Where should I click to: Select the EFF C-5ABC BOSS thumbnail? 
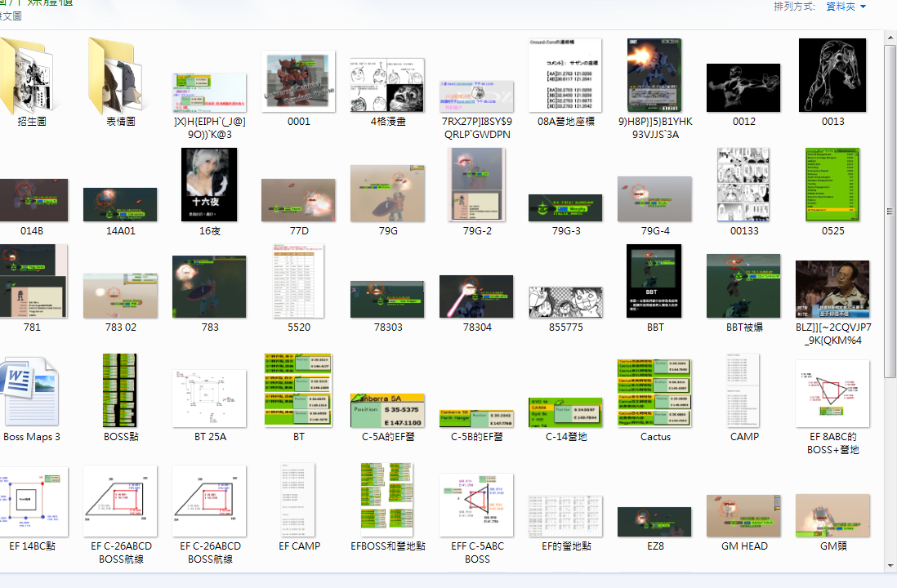click(476, 505)
